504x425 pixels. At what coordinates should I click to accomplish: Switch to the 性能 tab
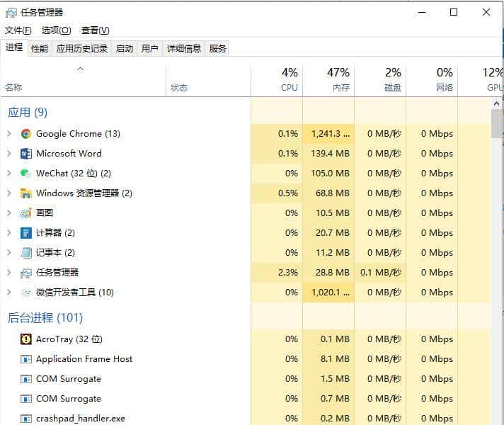[40, 49]
